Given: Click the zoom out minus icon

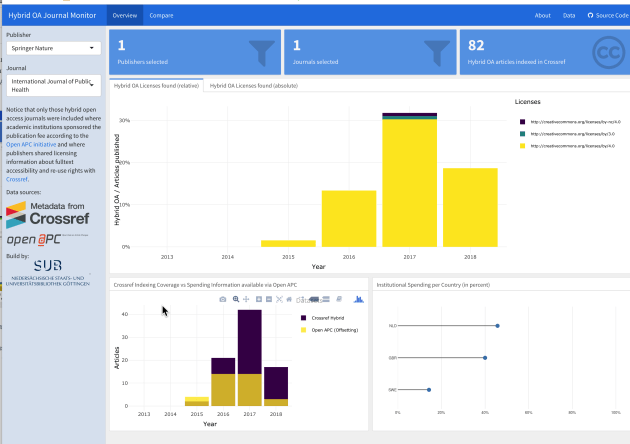Looking at the screenshot, I should 268,299.
